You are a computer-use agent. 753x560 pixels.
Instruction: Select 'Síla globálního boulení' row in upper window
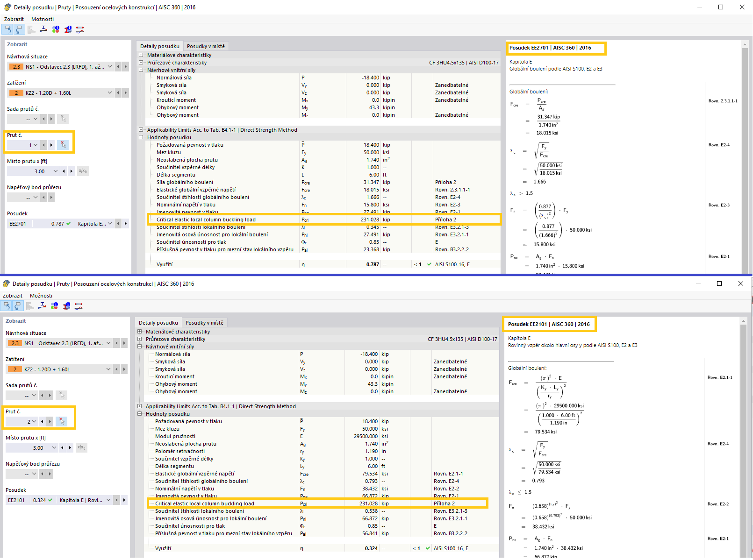324,182
